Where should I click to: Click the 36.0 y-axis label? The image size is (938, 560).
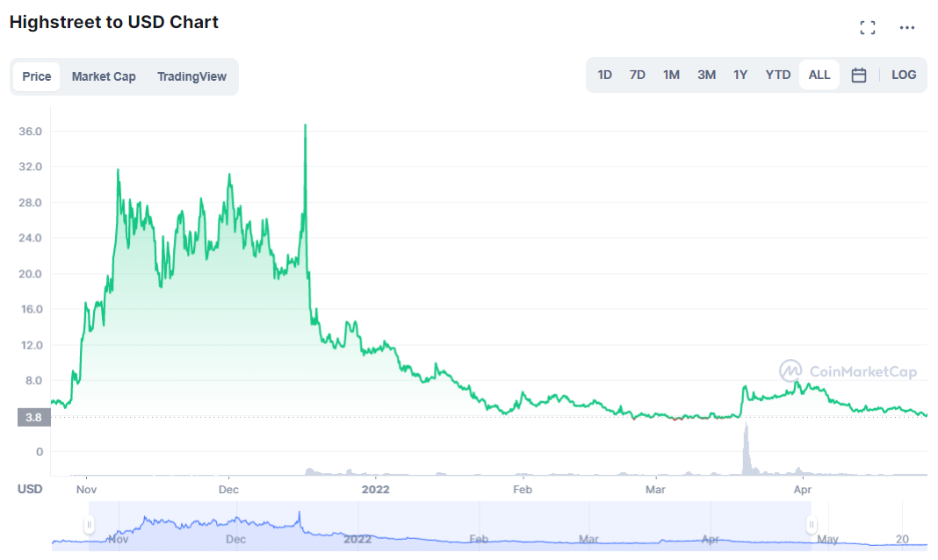(x=30, y=132)
